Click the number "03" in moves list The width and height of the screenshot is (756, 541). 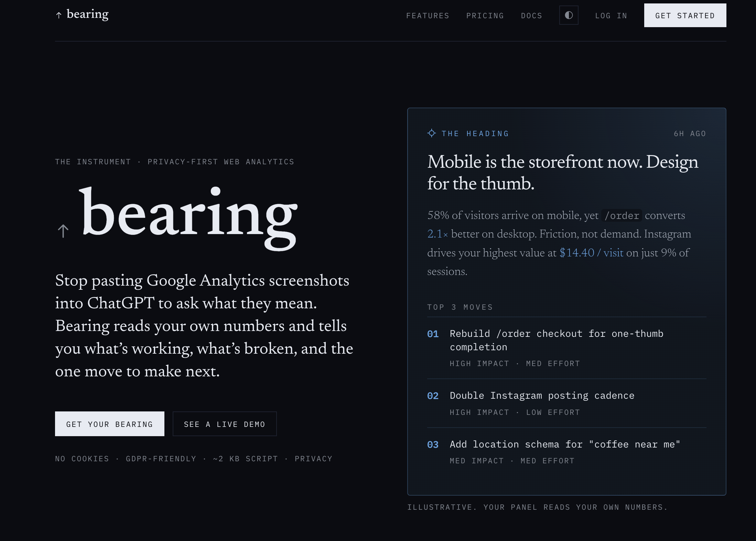[433, 445]
